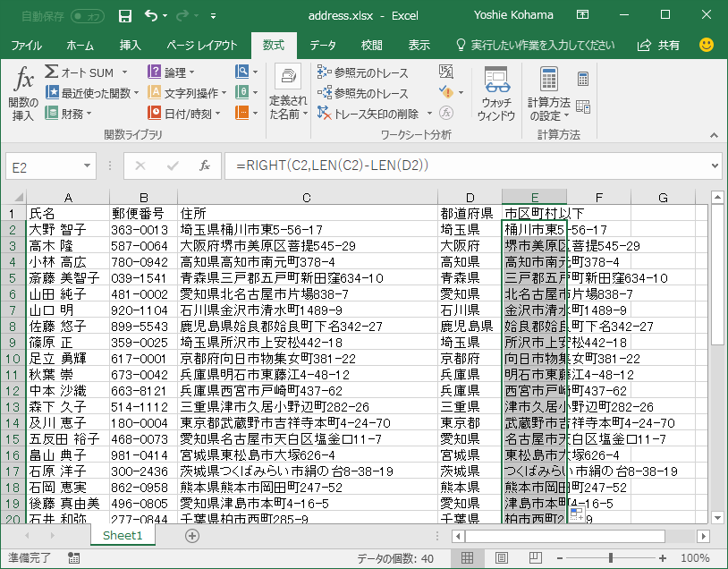This screenshot has width=728, height=569.
Task: Click 参照元のトレース (Trace Precedents)
Action: click(362, 73)
